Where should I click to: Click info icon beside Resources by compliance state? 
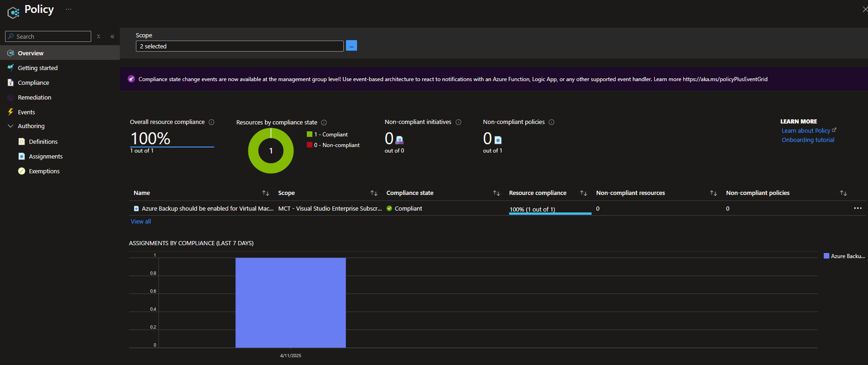tap(324, 123)
